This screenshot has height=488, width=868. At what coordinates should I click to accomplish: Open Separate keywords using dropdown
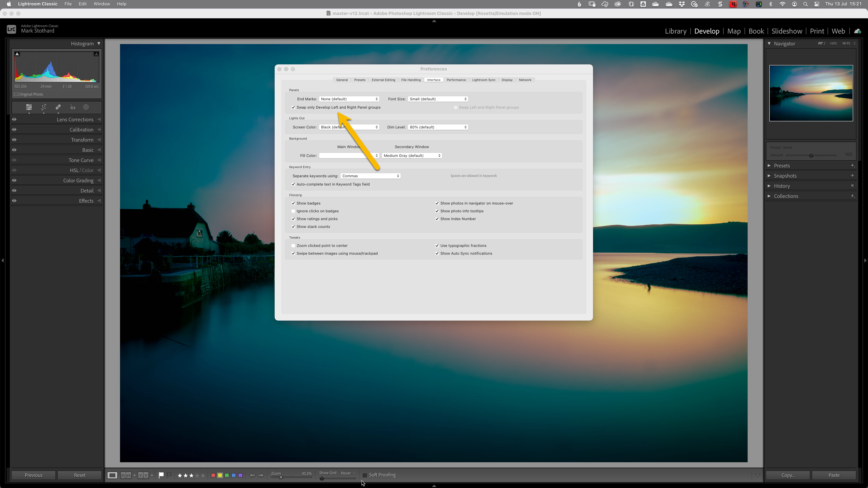[370, 176]
